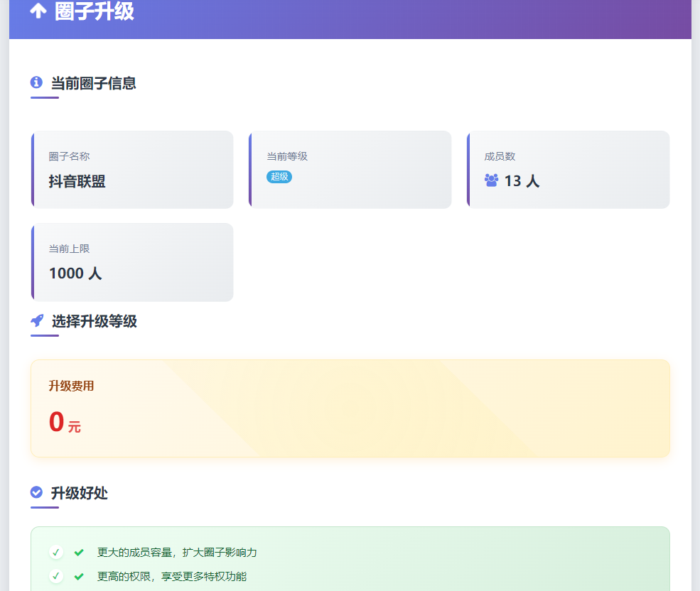Click the 当前等级 label in the level card
The height and width of the screenshot is (591, 700).
287,156
